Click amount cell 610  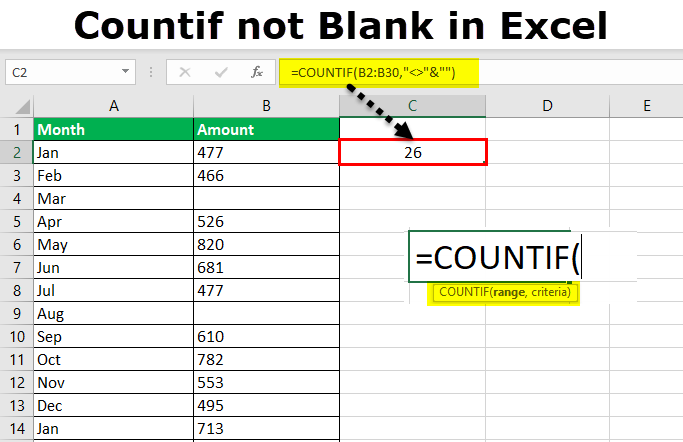click(x=267, y=337)
